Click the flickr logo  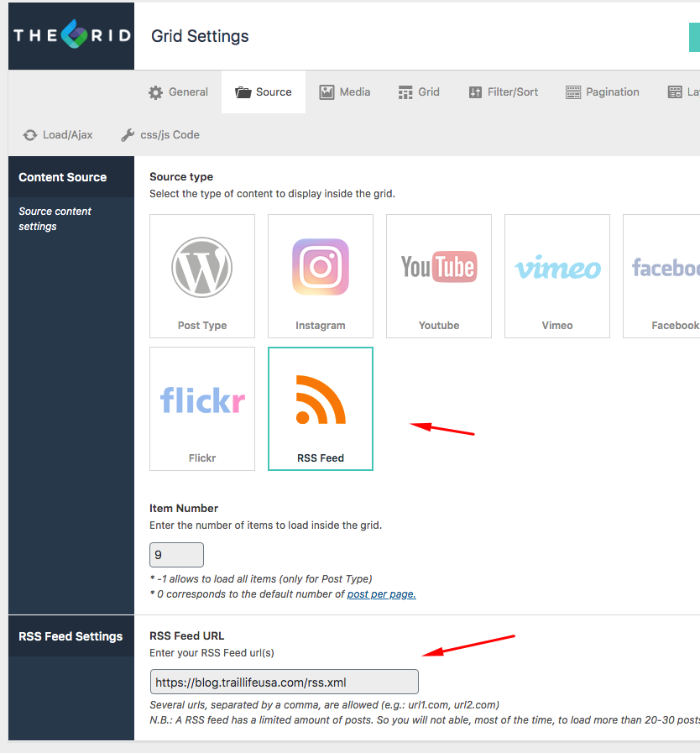[x=202, y=400]
